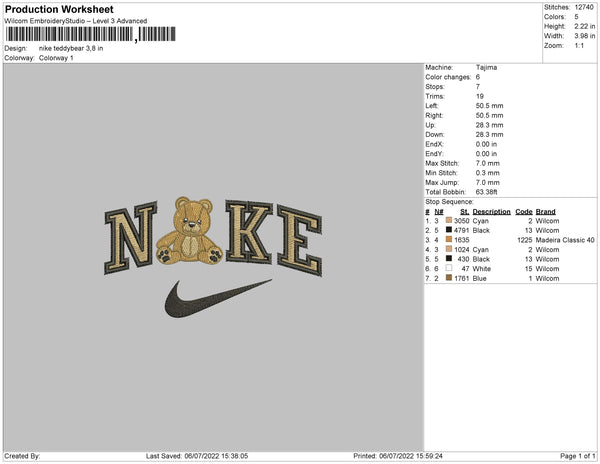Viewport: 600px width, 464px height.
Task: Click the color swatch for thread 3050 Cyan
Action: point(448,220)
